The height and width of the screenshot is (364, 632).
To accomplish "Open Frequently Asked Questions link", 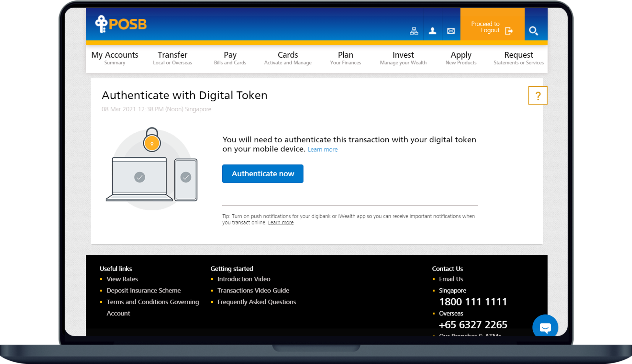I will (x=256, y=302).
